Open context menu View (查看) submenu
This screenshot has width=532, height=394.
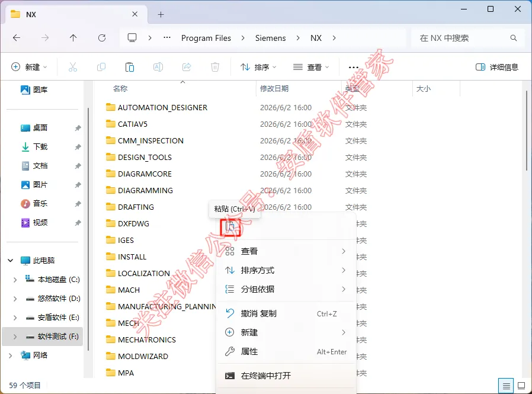click(286, 251)
